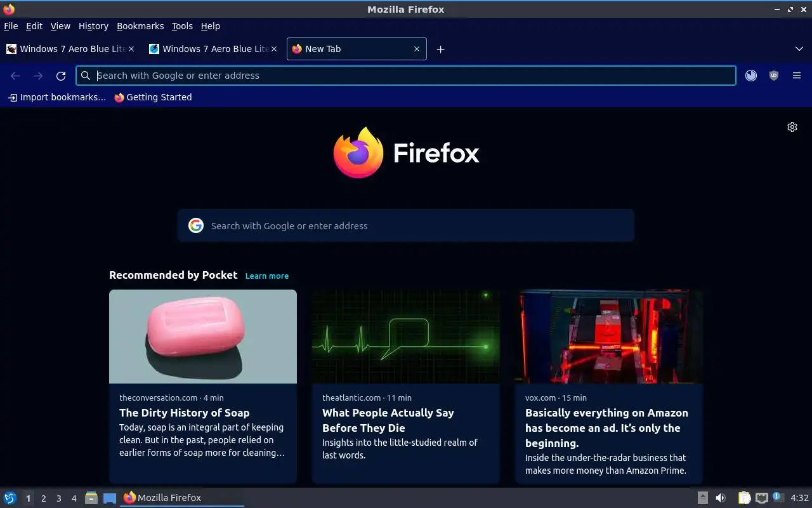The image size is (812, 508).
Task: Click the pink soap article thumbnail
Action: click(x=203, y=337)
